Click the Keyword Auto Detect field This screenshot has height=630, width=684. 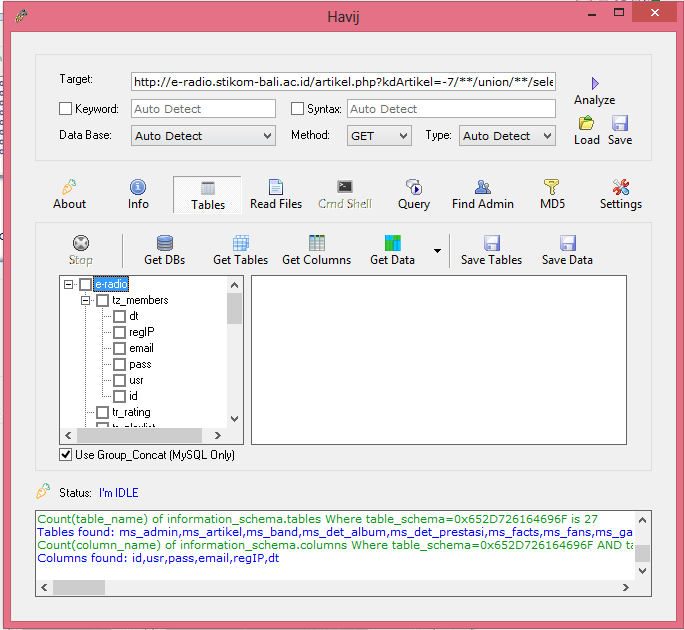click(x=203, y=109)
